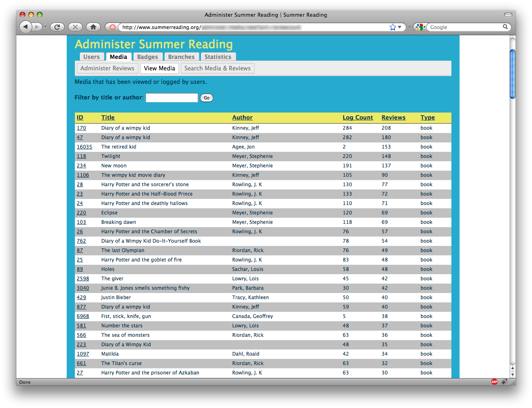
Task: Click the scrollbar up arrow at the bottom
Action: (x=512, y=368)
